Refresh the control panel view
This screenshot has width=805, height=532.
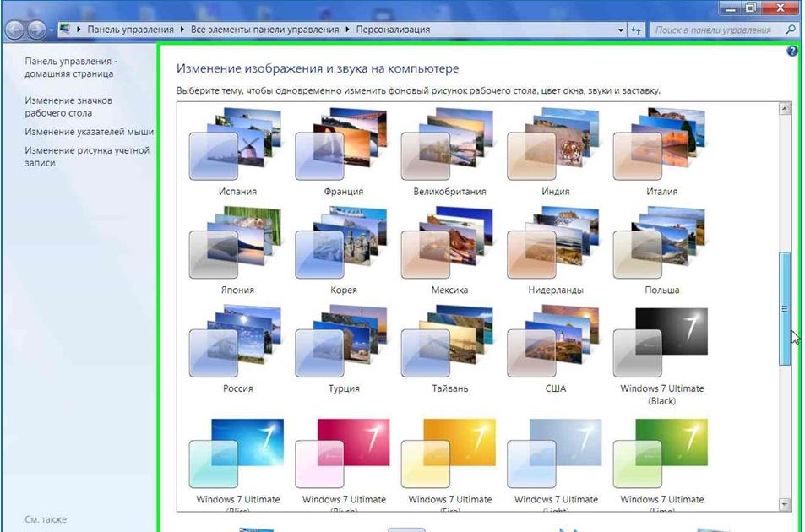click(x=636, y=30)
